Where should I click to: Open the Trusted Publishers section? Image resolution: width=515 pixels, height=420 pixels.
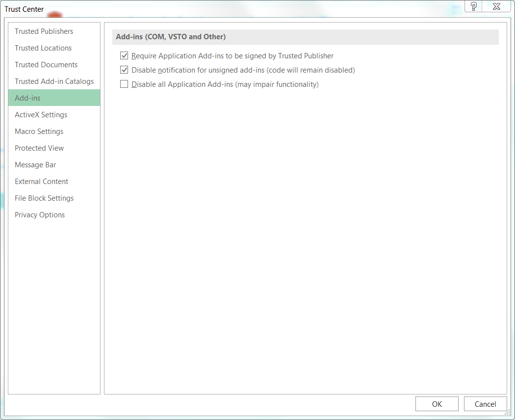click(44, 31)
